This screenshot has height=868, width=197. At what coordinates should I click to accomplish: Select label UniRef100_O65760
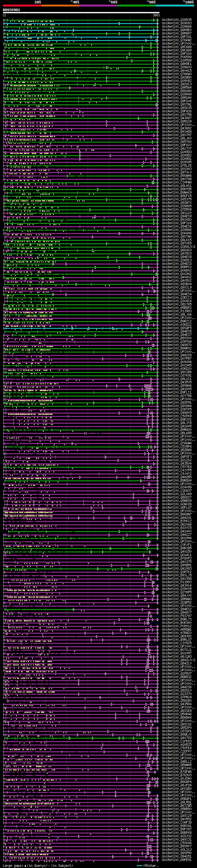click(x=177, y=142)
